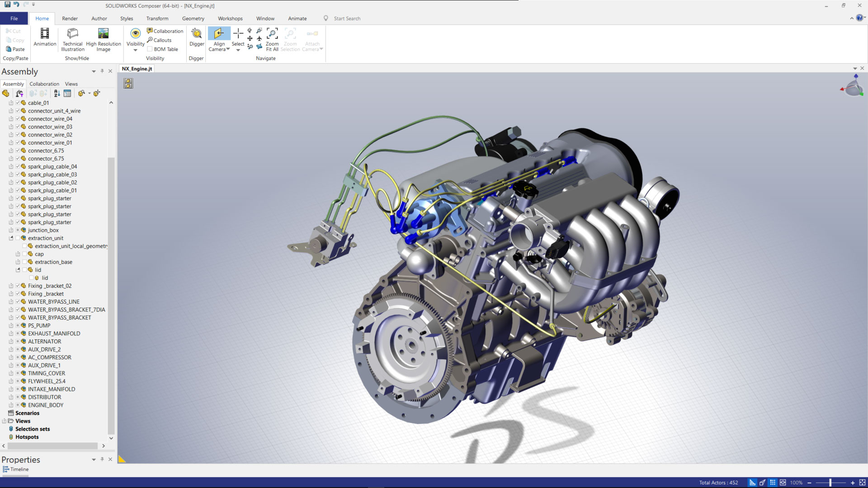Collapse the extraction_unit tree node
Image resolution: width=868 pixels, height=488 pixels.
click(11, 238)
